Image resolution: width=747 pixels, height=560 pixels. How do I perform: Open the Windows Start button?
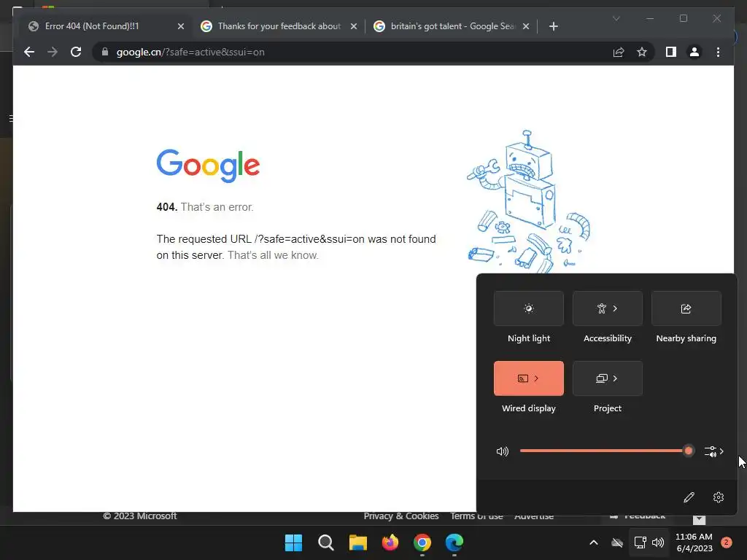293,542
